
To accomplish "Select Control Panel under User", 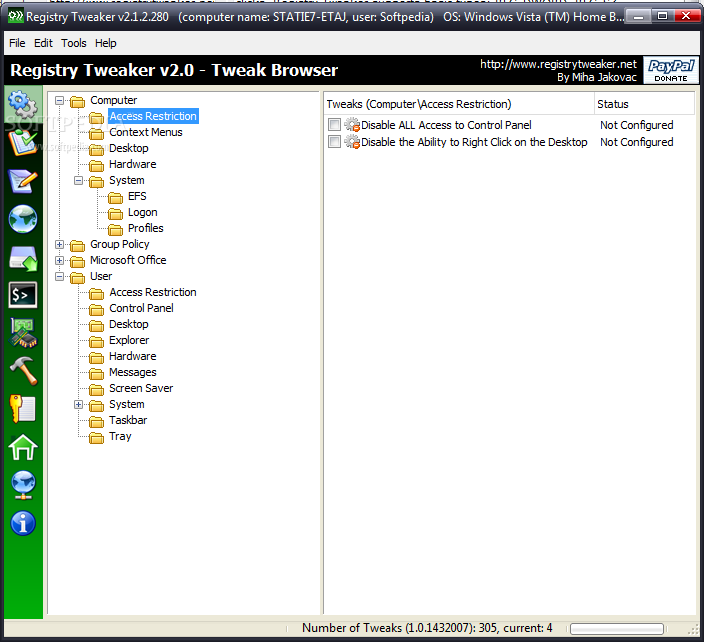I will pos(141,308).
